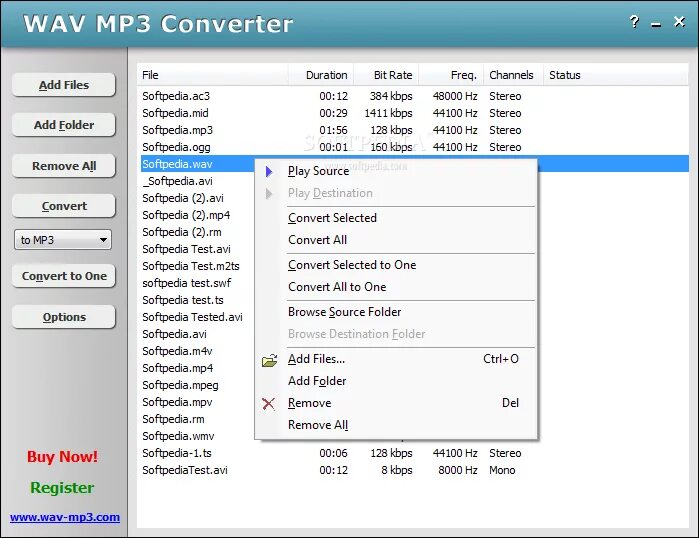Image resolution: width=699 pixels, height=538 pixels.
Task: Click the Play Source arrow icon
Action: [269, 171]
